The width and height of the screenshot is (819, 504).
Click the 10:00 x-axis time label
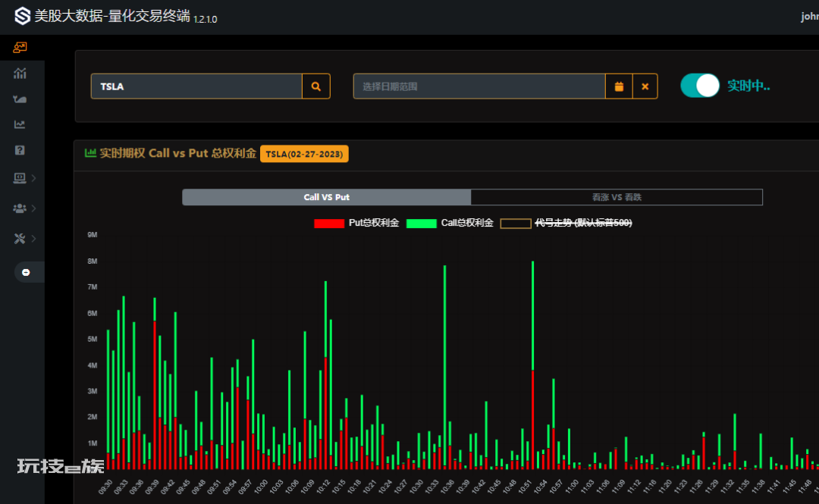261,487
